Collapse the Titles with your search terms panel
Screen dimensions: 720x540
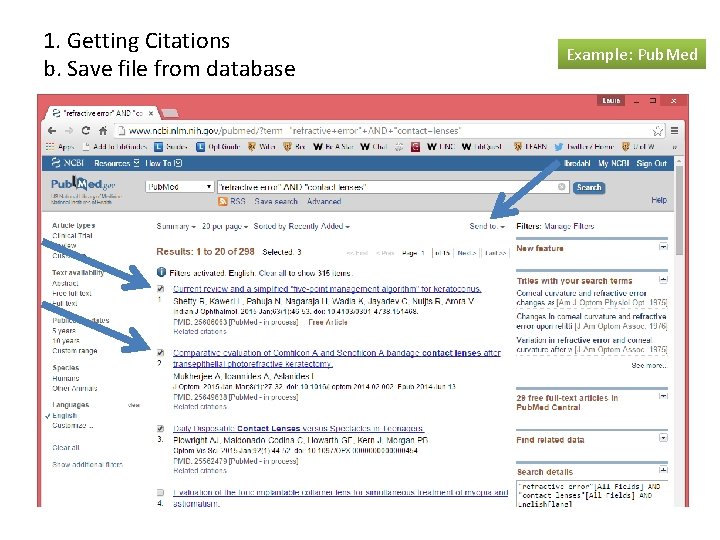[x=663, y=280]
